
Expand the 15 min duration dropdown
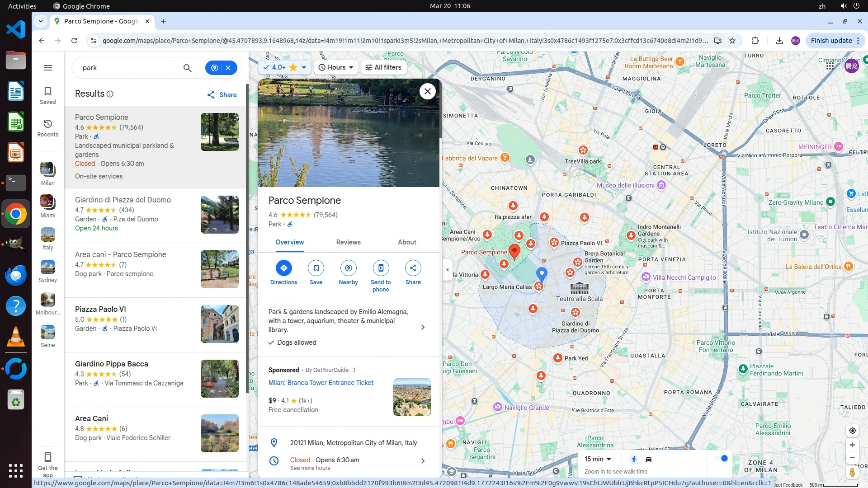pos(598,459)
